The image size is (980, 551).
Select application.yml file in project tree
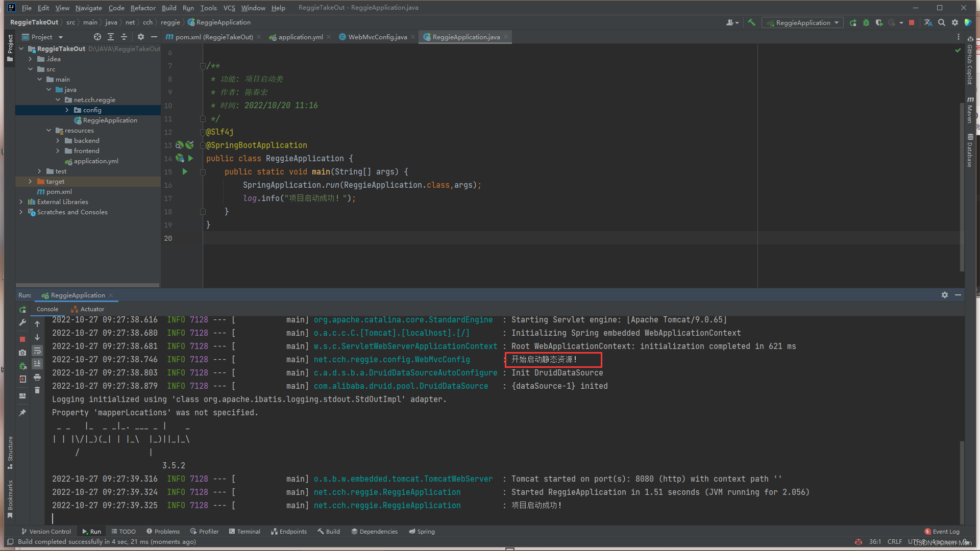[x=96, y=161]
